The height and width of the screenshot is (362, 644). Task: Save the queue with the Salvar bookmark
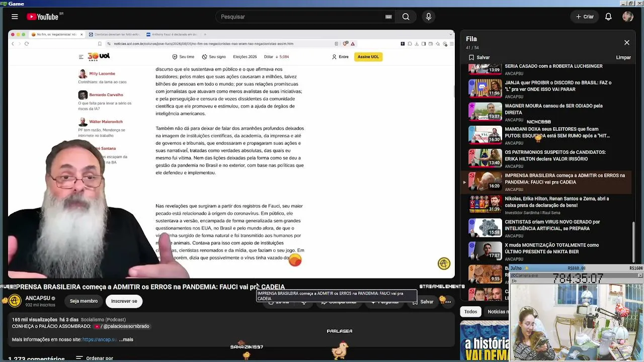click(479, 57)
